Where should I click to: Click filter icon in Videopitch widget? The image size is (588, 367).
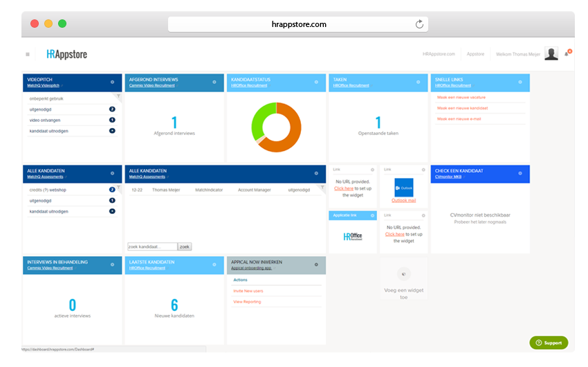pyautogui.click(x=118, y=96)
